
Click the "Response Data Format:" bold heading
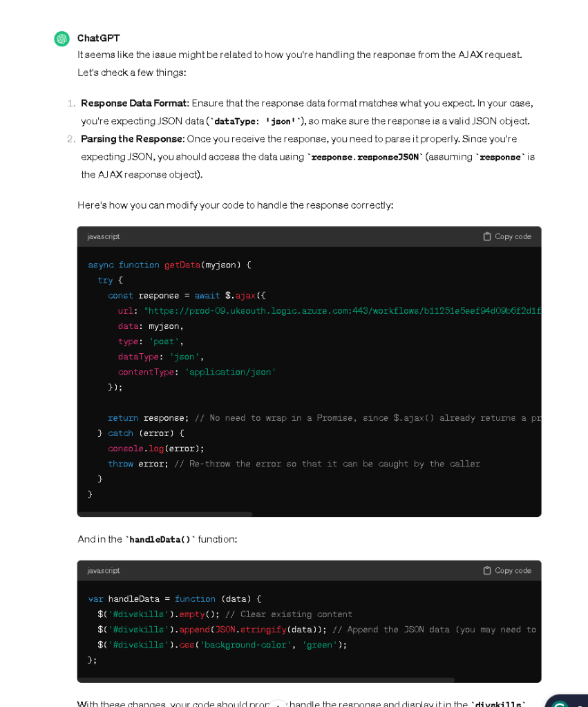coord(135,103)
